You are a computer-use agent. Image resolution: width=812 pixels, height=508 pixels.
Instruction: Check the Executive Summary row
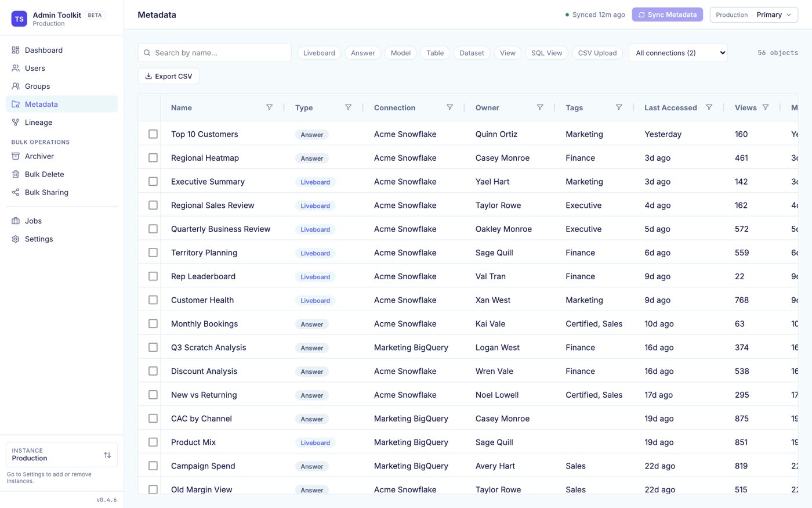point(153,182)
